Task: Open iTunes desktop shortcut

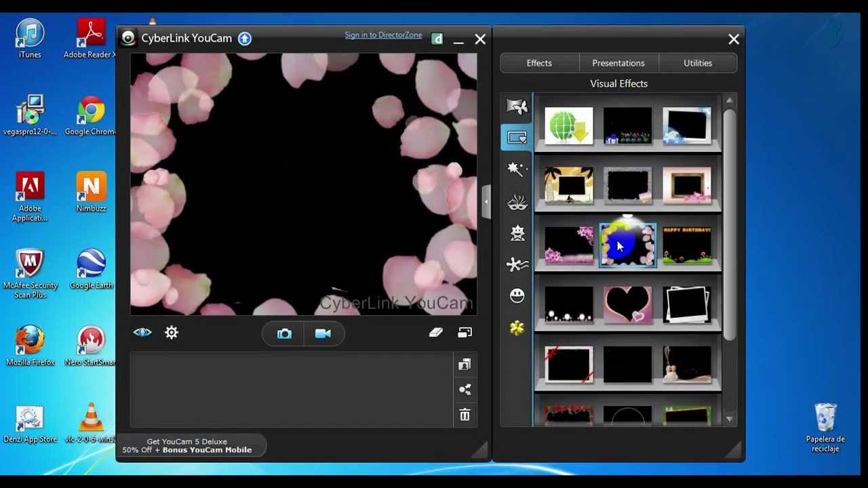Action: [x=30, y=38]
